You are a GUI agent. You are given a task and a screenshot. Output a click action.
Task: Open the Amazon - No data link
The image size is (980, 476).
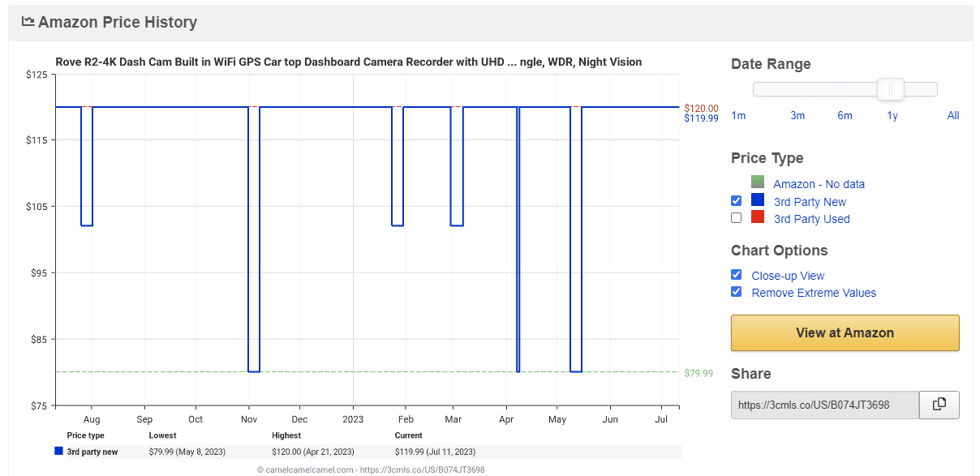click(819, 184)
